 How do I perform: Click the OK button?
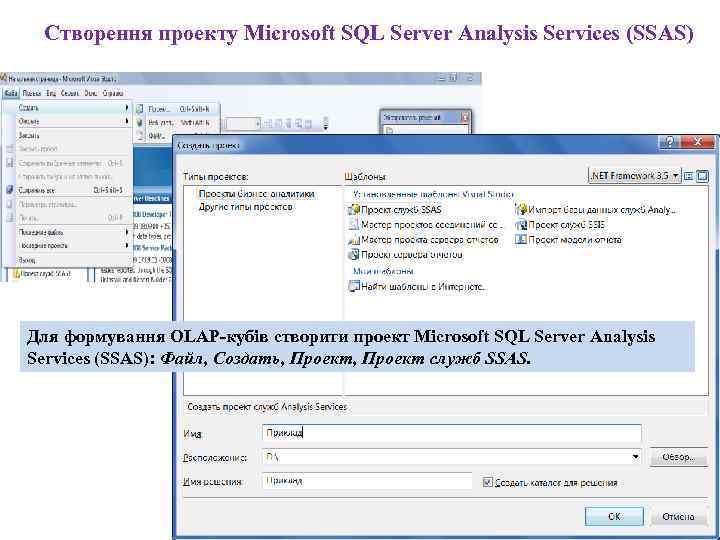pos(614,517)
